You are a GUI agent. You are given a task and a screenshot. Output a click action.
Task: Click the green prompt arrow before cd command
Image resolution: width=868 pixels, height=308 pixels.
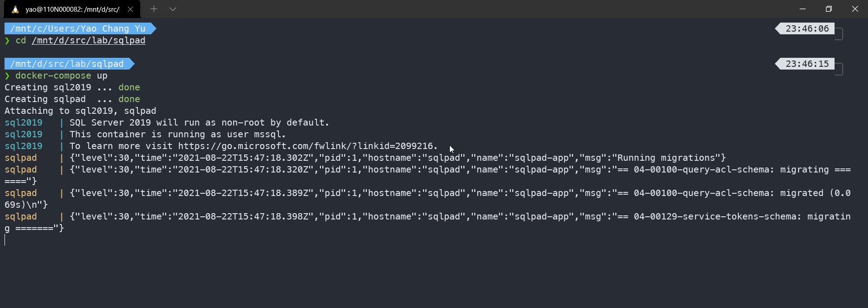pos(7,41)
